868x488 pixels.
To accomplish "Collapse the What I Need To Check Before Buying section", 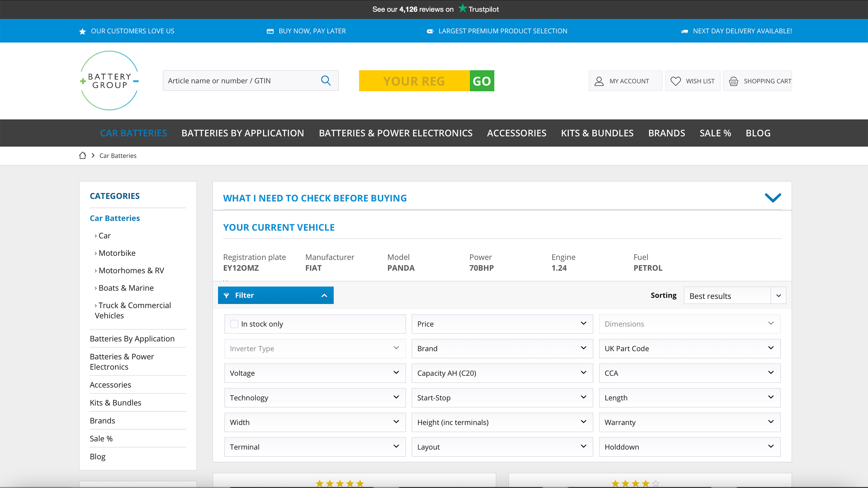I will coord(773,198).
